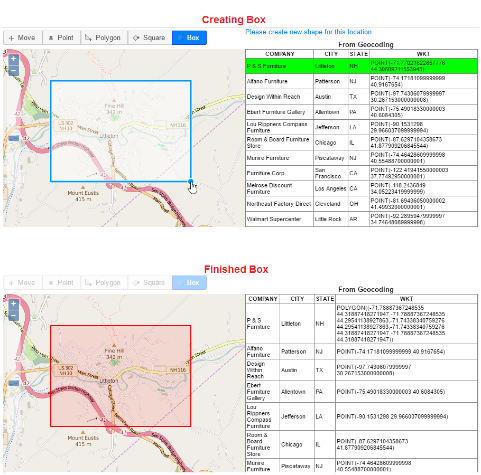Select Walmart Supercenter row in top table
Screen dimensions: 481x475
[361, 219]
